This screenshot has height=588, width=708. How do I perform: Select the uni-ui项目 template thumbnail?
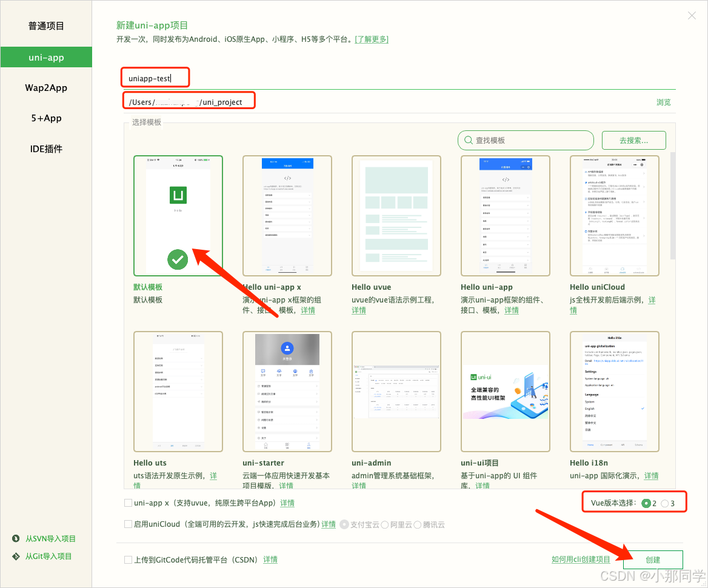tap(506, 392)
